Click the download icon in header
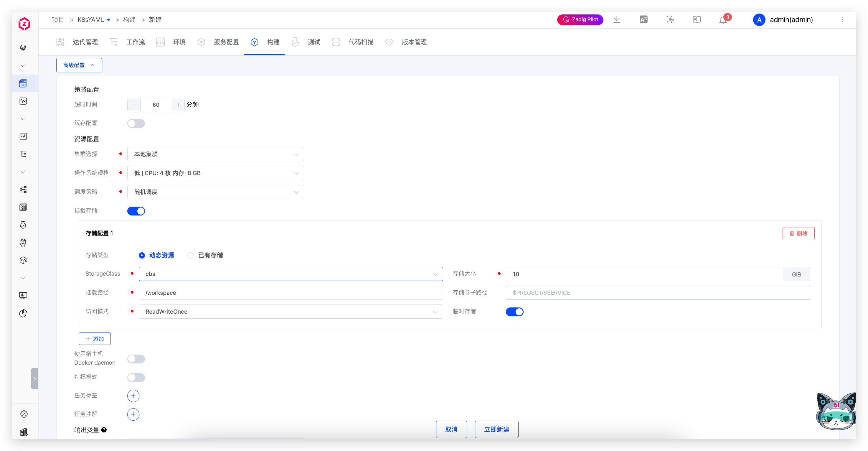Image resolution: width=868 pixels, height=451 pixels. pos(617,19)
